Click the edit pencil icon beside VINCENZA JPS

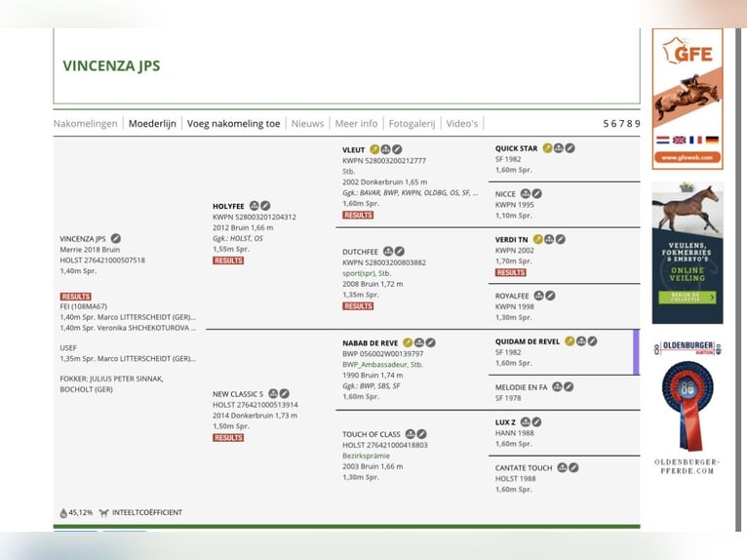point(116,238)
